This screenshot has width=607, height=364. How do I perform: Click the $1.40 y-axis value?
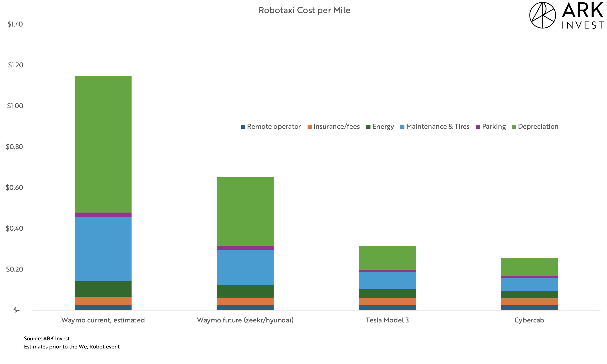(15, 24)
